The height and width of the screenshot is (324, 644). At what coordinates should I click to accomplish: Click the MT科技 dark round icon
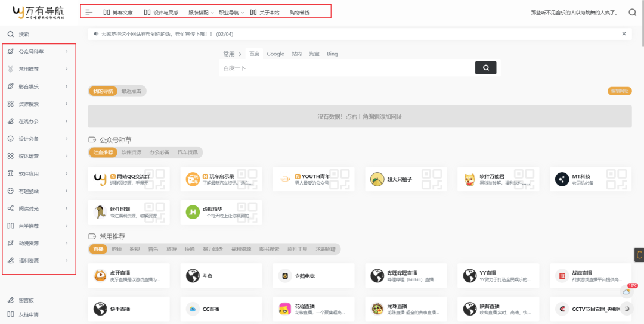[x=562, y=179]
